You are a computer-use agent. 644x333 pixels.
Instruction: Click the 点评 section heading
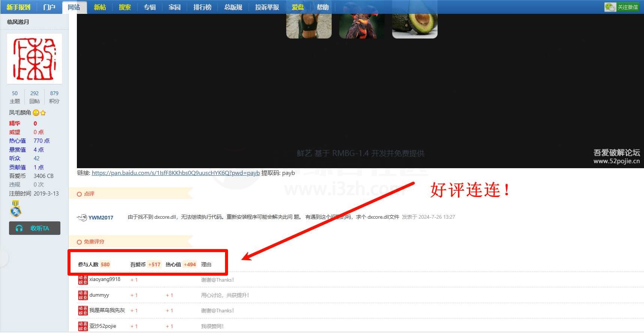point(89,194)
